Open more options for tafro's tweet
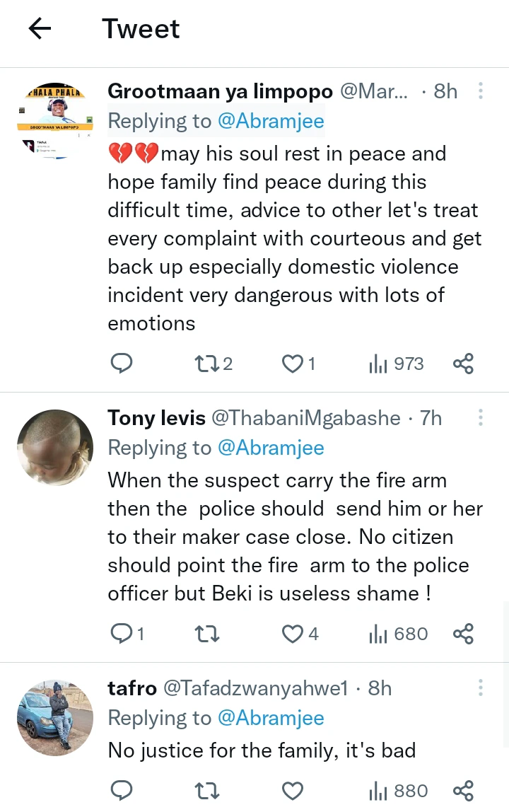The height and width of the screenshot is (812, 509). click(481, 688)
